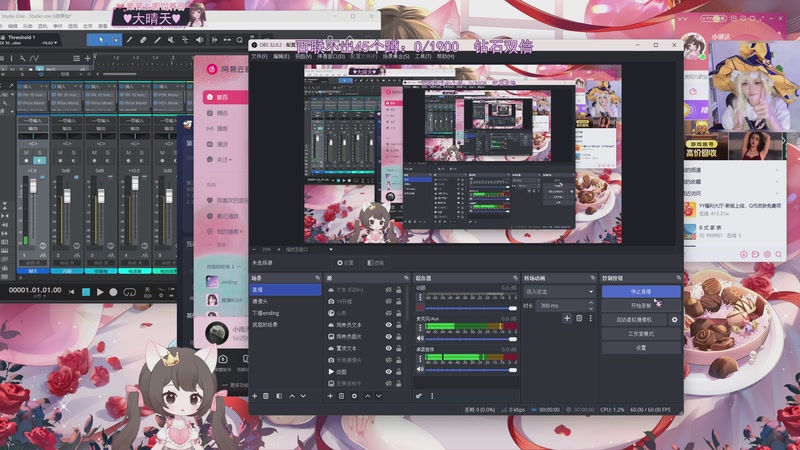The width and height of the screenshot is (800, 450).
Task: Add a new scene transition with plus icon
Action: click(567, 318)
